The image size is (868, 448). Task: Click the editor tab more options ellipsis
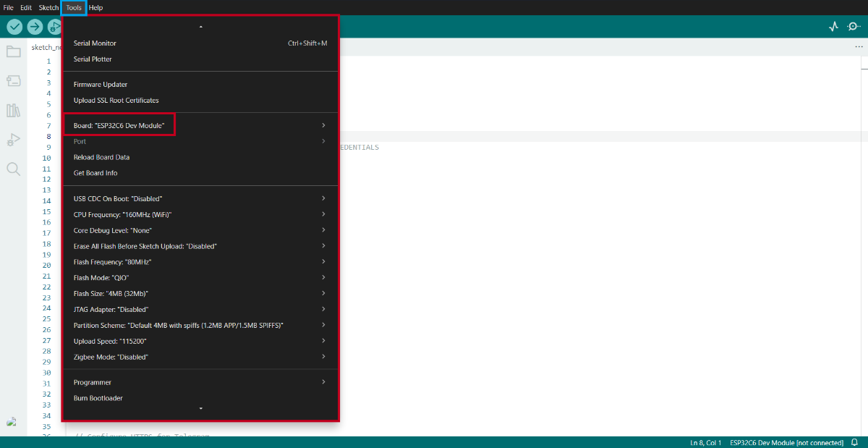coord(859,47)
